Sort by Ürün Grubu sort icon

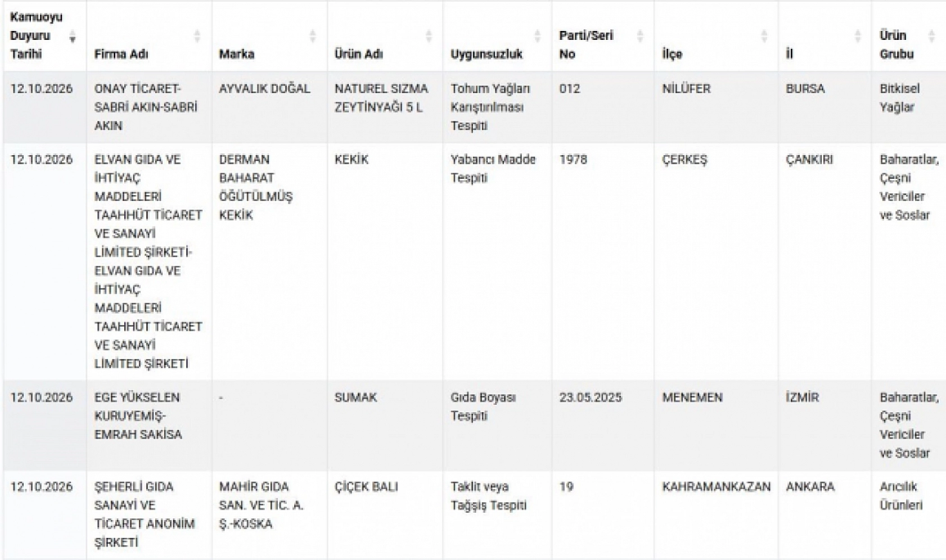pyautogui.click(x=931, y=36)
